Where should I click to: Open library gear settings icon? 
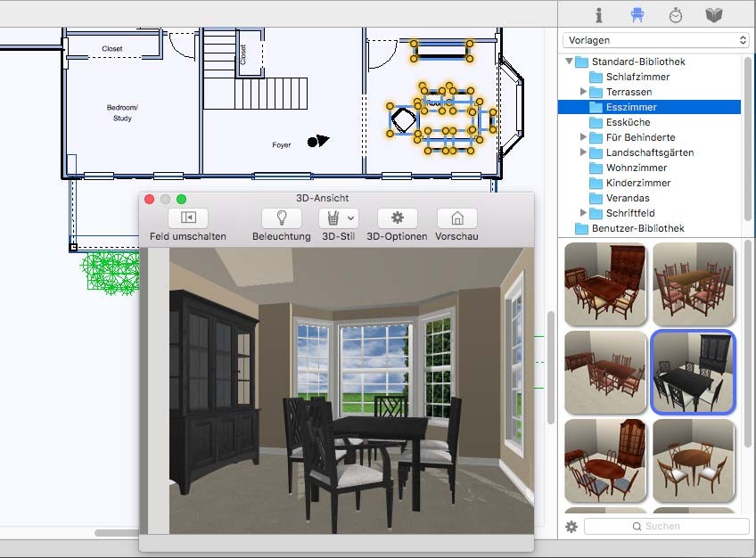[571, 527]
